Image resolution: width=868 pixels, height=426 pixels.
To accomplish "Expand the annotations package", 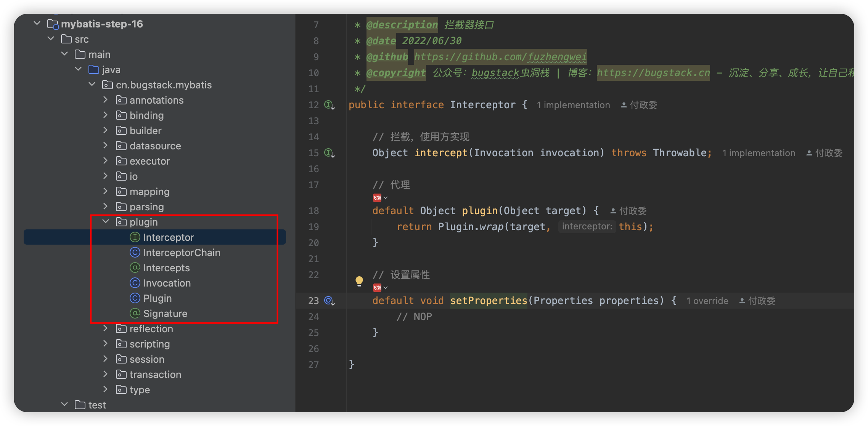I will [106, 100].
